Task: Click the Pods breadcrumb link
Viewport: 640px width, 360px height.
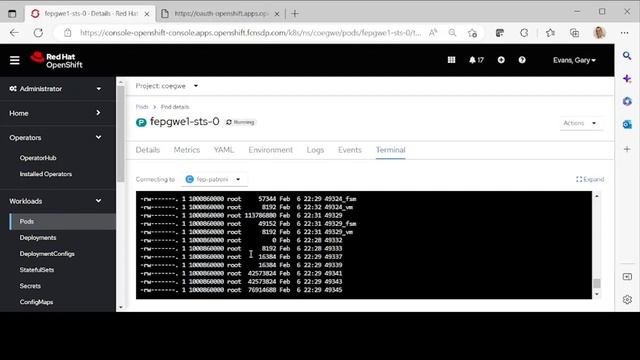Action: [x=142, y=107]
